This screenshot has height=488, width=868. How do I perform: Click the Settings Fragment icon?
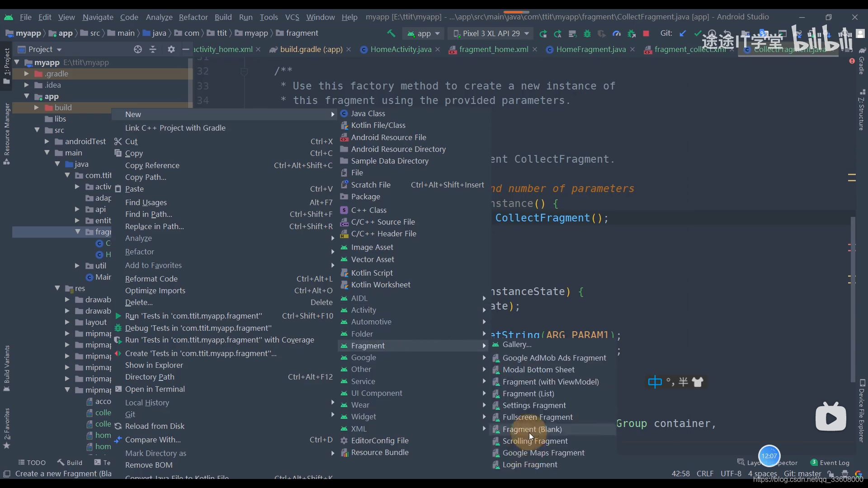pos(496,405)
